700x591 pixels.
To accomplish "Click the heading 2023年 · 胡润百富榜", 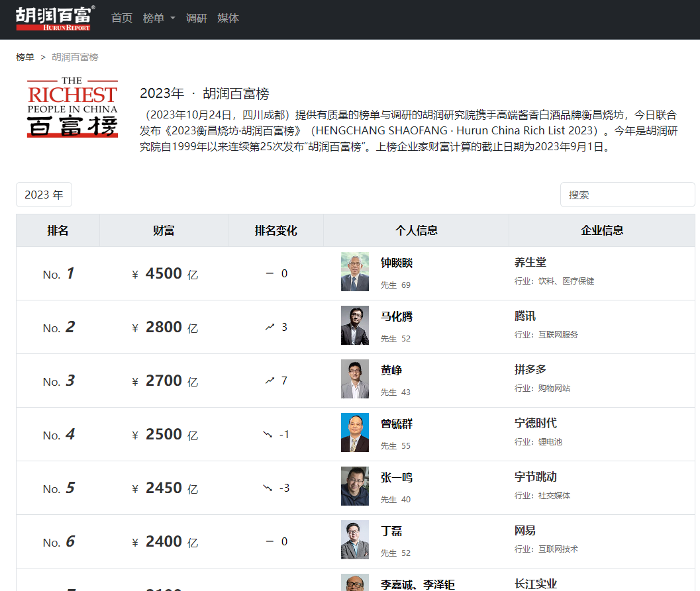I will [205, 94].
